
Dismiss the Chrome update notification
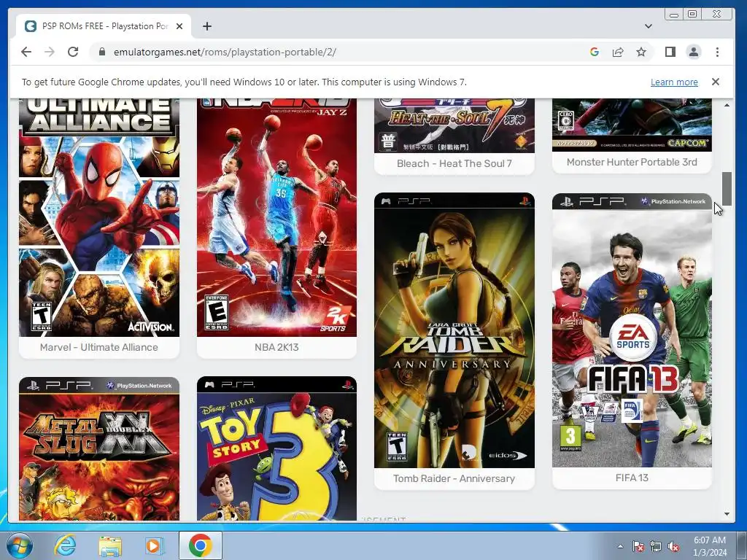click(716, 82)
